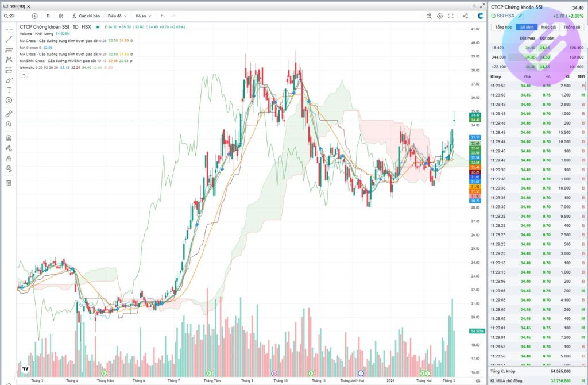588x385 pixels.
Task: Select the Text annotation tool
Action: coord(9,90)
